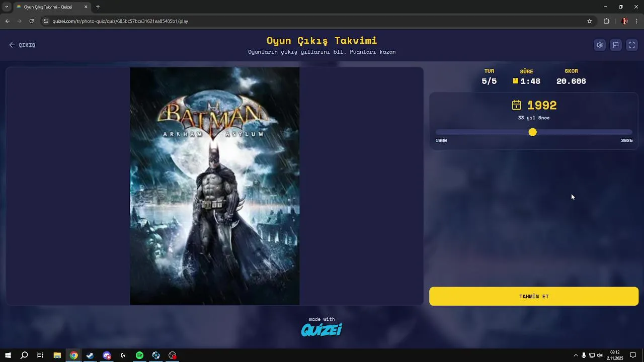Screen dimensions: 644x362
Task: Open the quiz settings gear icon
Action: [600, 45]
